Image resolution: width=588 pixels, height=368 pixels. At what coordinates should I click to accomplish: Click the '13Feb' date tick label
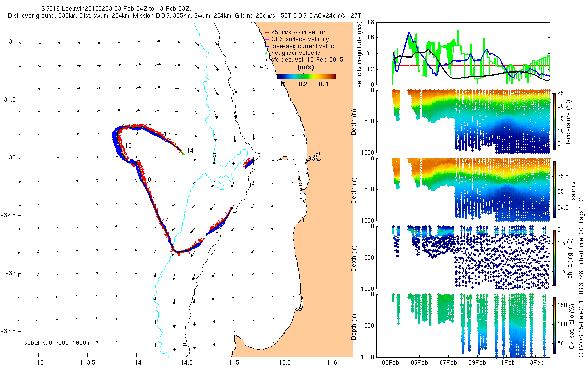pos(535,363)
